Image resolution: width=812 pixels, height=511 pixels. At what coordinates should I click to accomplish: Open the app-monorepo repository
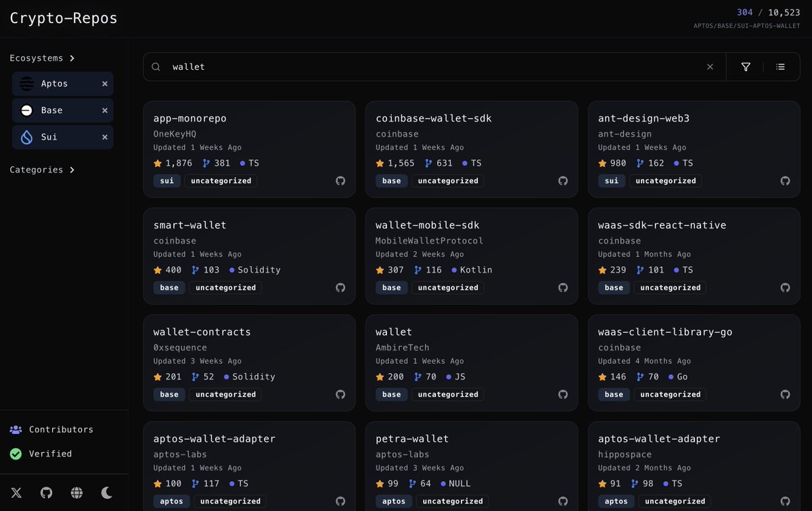[x=190, y=118]
